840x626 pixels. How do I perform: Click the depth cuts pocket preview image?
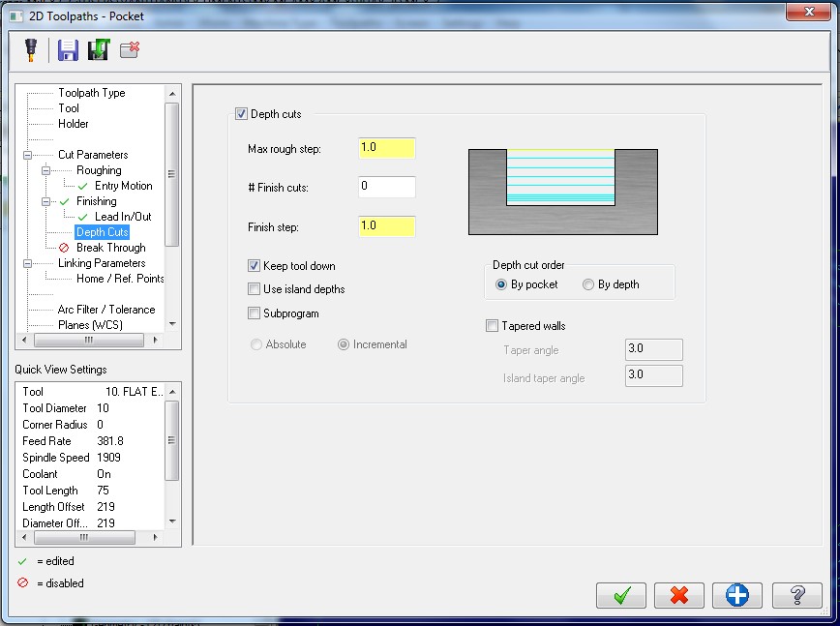563,192
